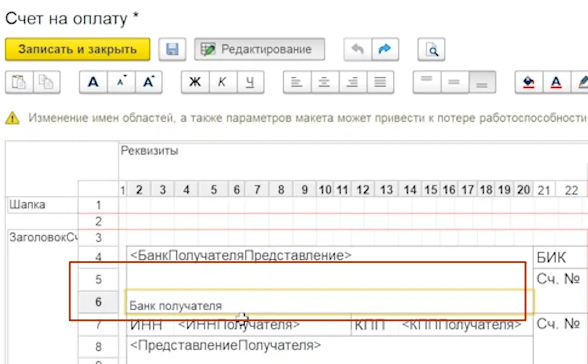Align text to the right

click(x=353, y=82)
